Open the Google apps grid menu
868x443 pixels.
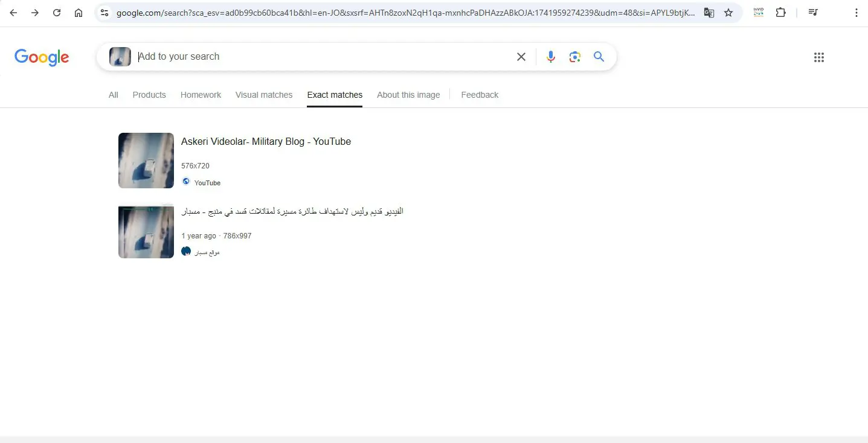[819, 57]
